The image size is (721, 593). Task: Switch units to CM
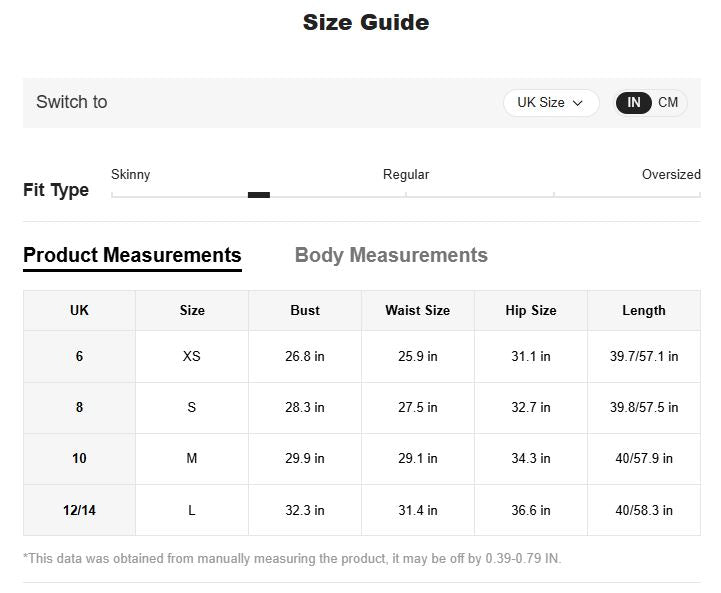click(x=668, y=103)
